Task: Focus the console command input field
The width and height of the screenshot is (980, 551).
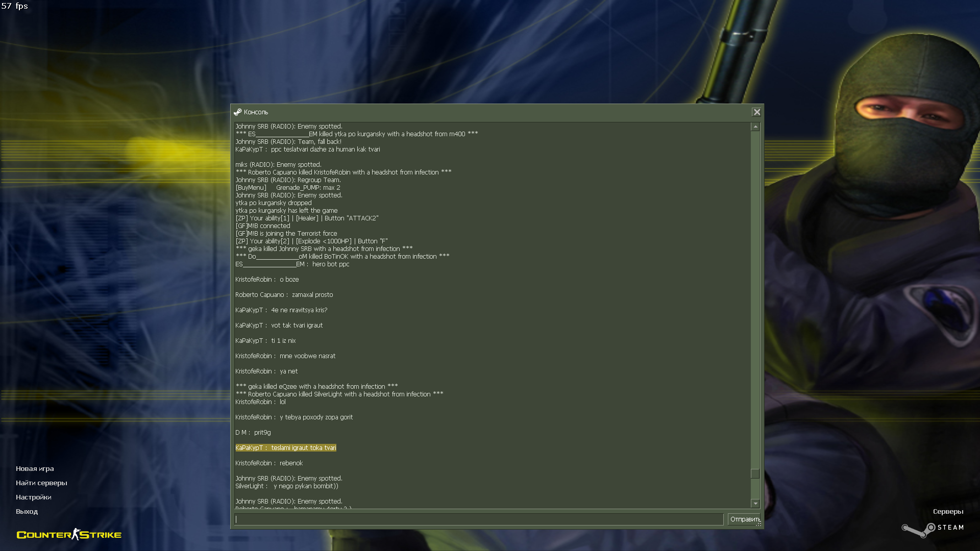Action: pyautogui.click(x=479, y=519)
